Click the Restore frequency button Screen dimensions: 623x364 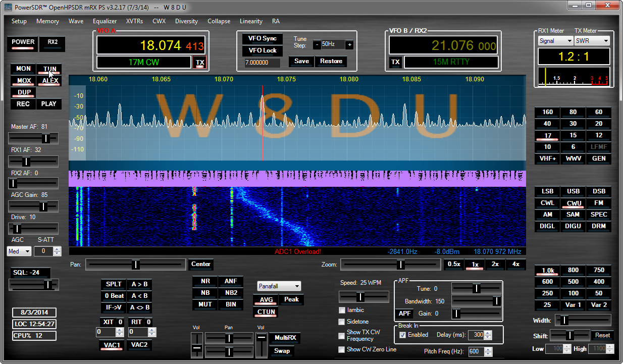(x=331, y=61)
